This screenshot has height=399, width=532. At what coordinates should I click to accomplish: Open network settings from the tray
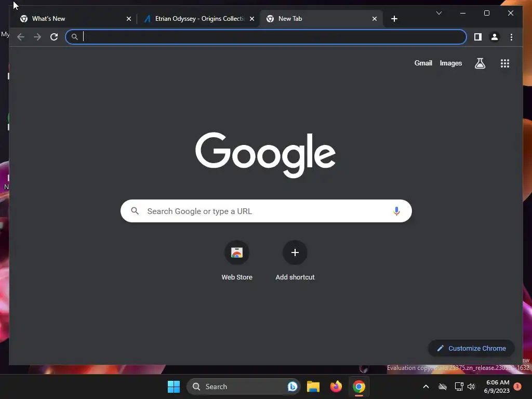tap(459, 387)
